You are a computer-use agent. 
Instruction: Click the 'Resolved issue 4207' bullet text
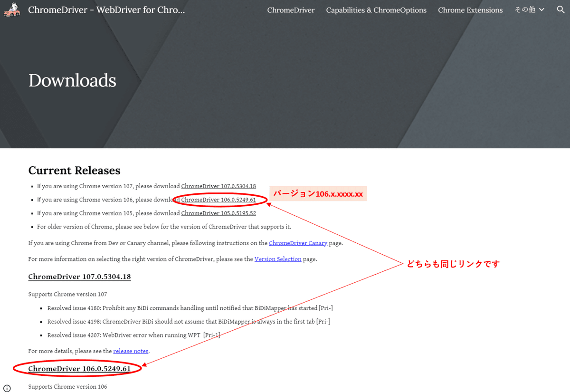point(133,335)
